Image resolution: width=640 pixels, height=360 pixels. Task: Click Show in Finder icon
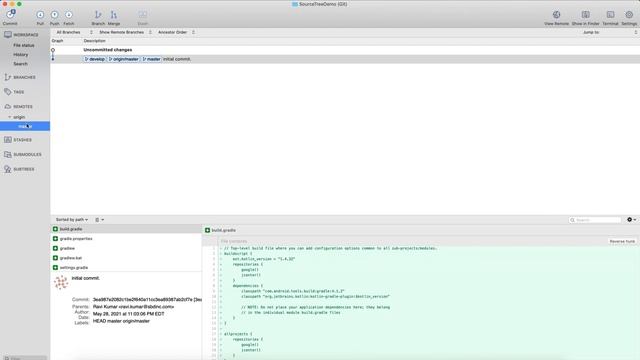585,17
